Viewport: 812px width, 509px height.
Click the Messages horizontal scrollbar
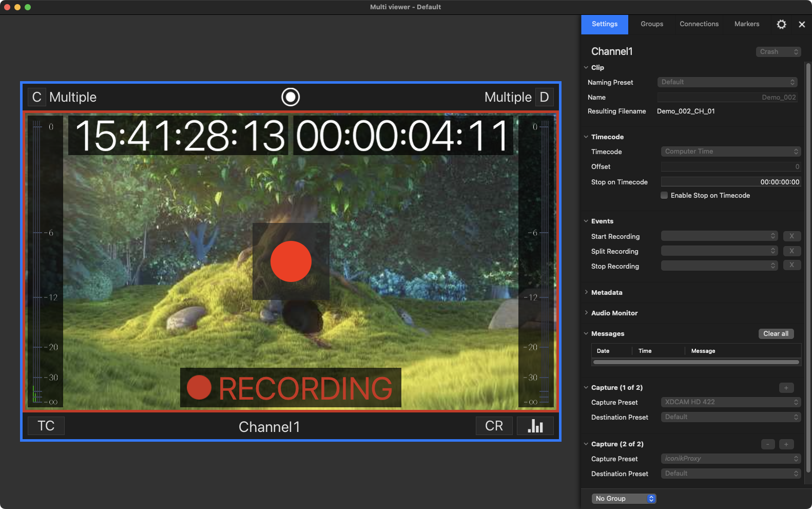point(697,362)
